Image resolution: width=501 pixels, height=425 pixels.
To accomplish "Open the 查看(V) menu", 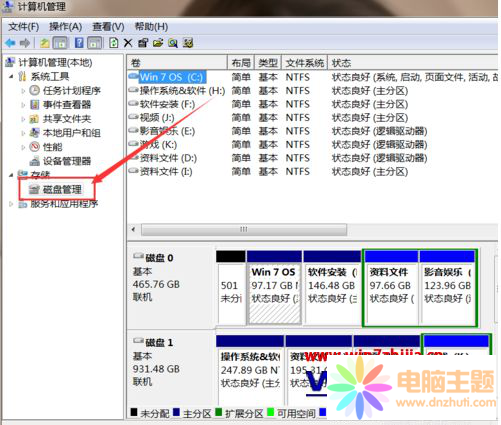I will tap(108, 27).
